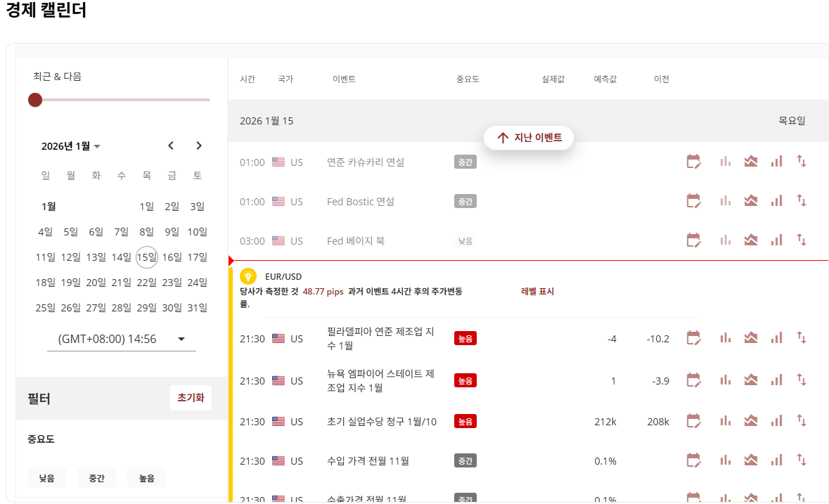Open the 지난 이벤트 button
Image resolution: width=829 pixels, height=504 pixels.
point(528,138)
